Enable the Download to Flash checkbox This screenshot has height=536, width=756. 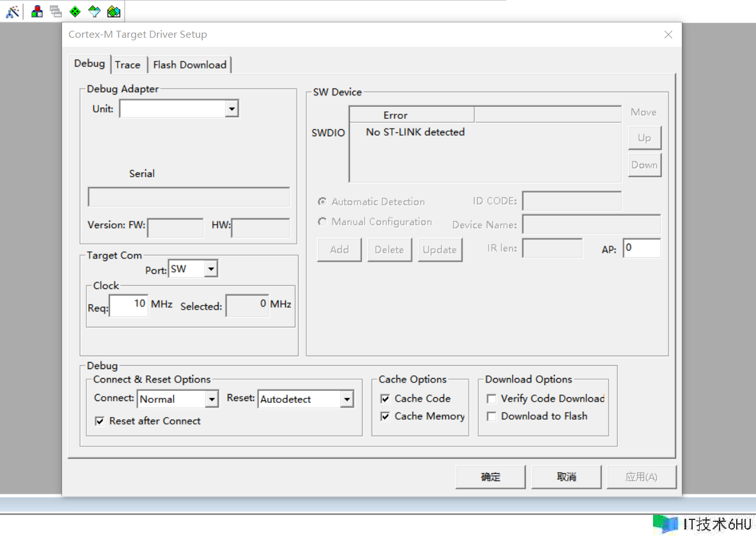point(491,416)
